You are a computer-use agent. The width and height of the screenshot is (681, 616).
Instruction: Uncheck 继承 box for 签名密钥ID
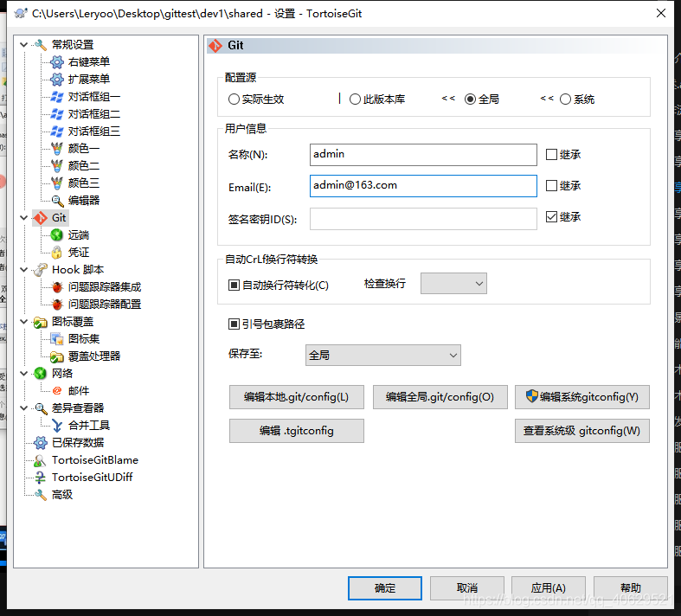click(x=551, y=216)
